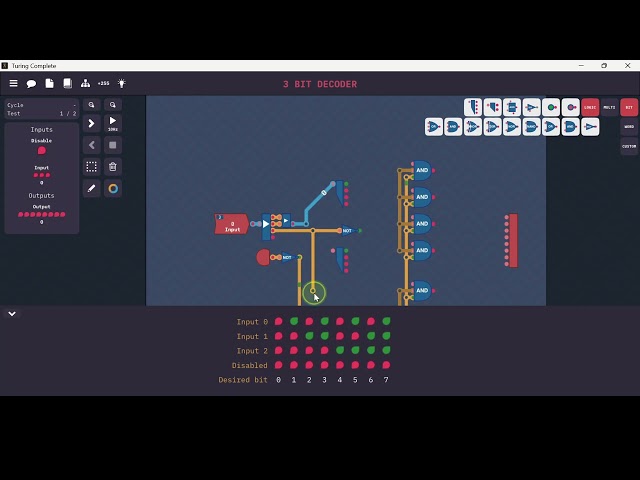Image resolution: width=640 pixels, height=480 pixels.
Task: Pick the three-input OR gate
Action: click(433, 127)
